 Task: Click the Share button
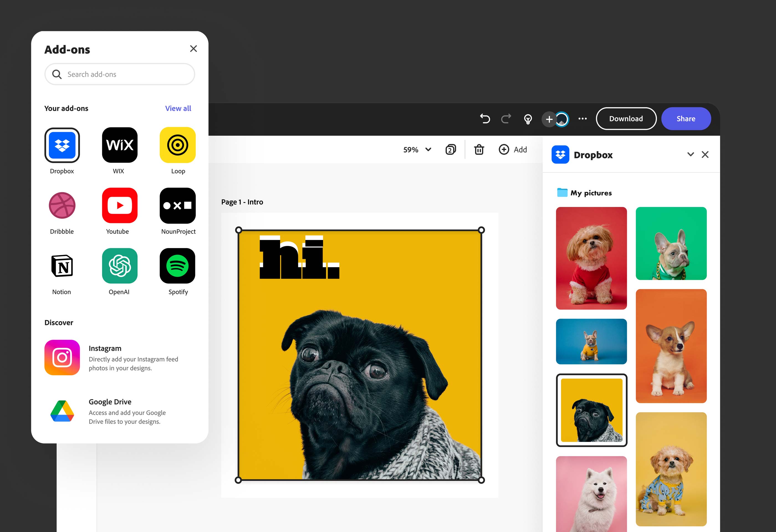[686, 119]
